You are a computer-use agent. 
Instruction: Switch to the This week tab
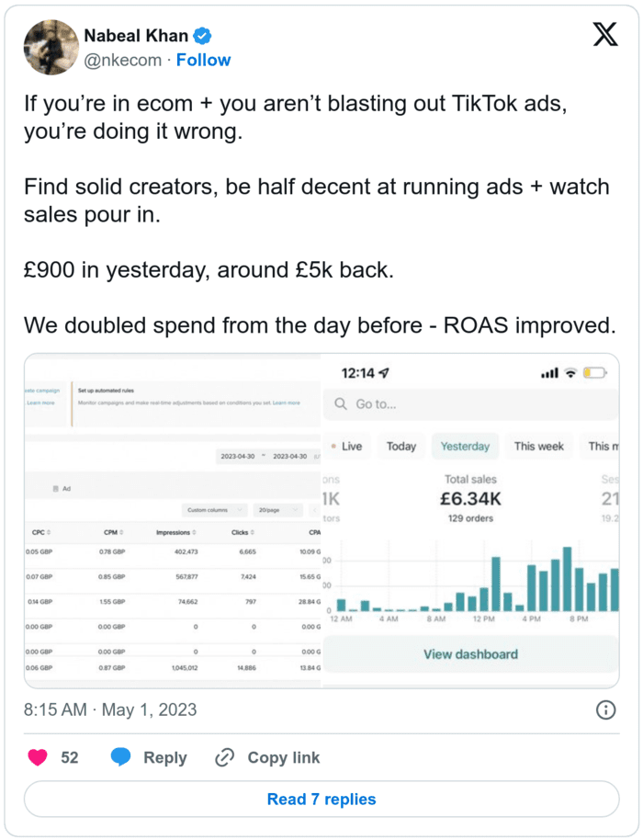click(x=538, y=447)
